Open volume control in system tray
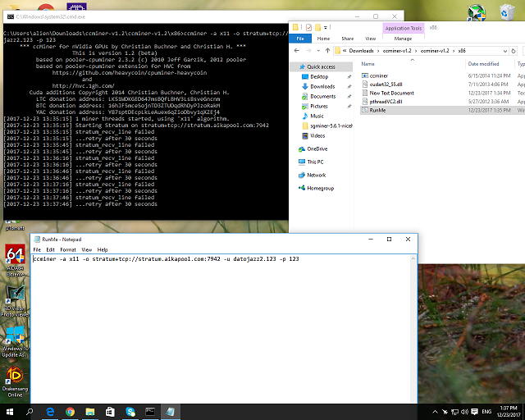This screenshot has width=525, height=420. [x=464, y=412]
